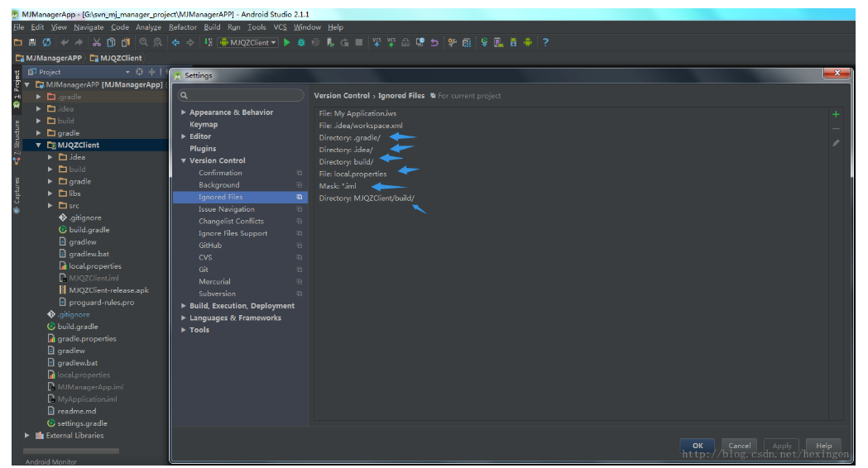The height and width of the screenshot is (468, 868).
Task: Open the VCS menu
Action: click(281, 27)
